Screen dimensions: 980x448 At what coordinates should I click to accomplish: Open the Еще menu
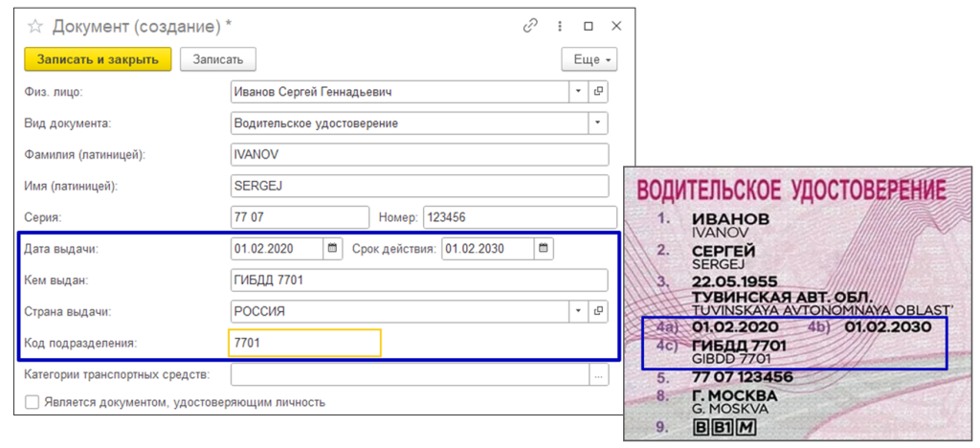pyautogui.click(x=589, y=59)
